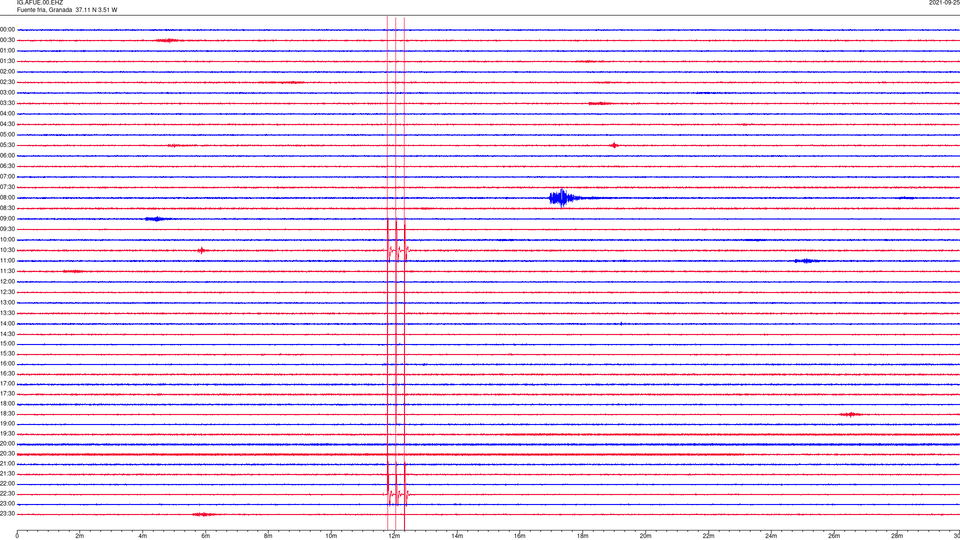Screen dimensions: 960x540
Task: Click the 0 tick on the minute axis
Action: point(17,536)
